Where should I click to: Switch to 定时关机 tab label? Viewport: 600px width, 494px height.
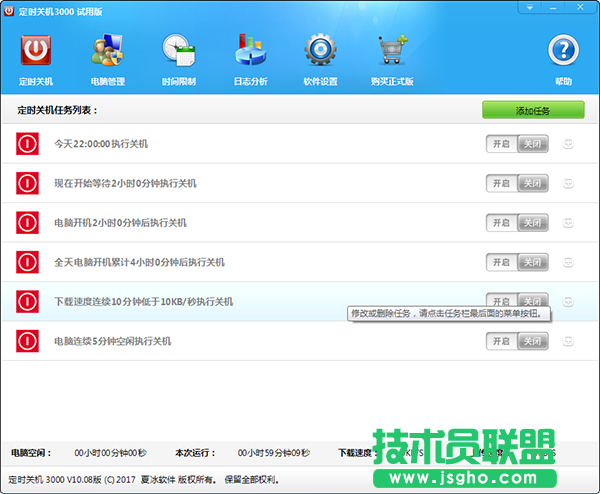coord(36,82)
